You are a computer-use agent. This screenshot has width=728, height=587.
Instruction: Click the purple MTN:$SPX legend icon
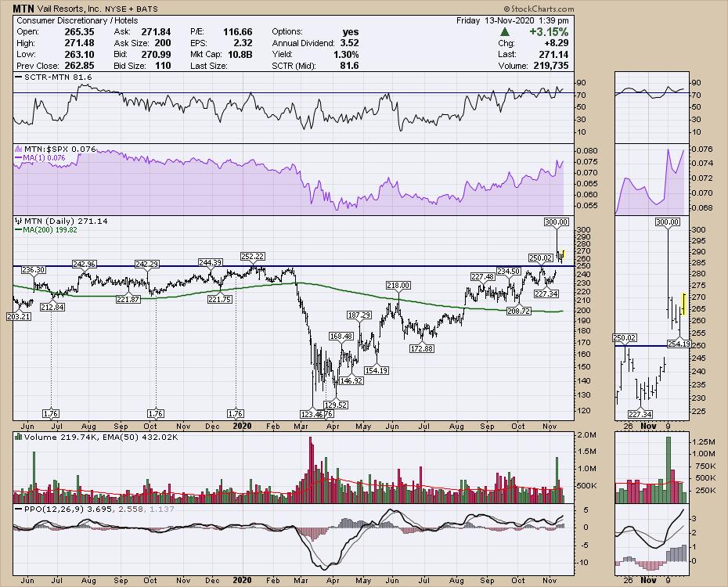[x=19, y=149]
